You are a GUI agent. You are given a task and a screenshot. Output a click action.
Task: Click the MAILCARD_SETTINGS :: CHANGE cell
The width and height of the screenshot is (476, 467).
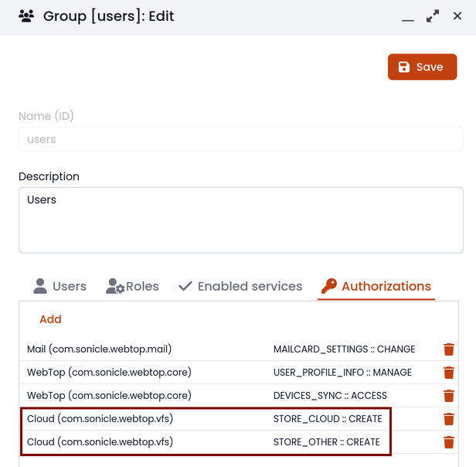pyautogui.click(x=345, y=349)
